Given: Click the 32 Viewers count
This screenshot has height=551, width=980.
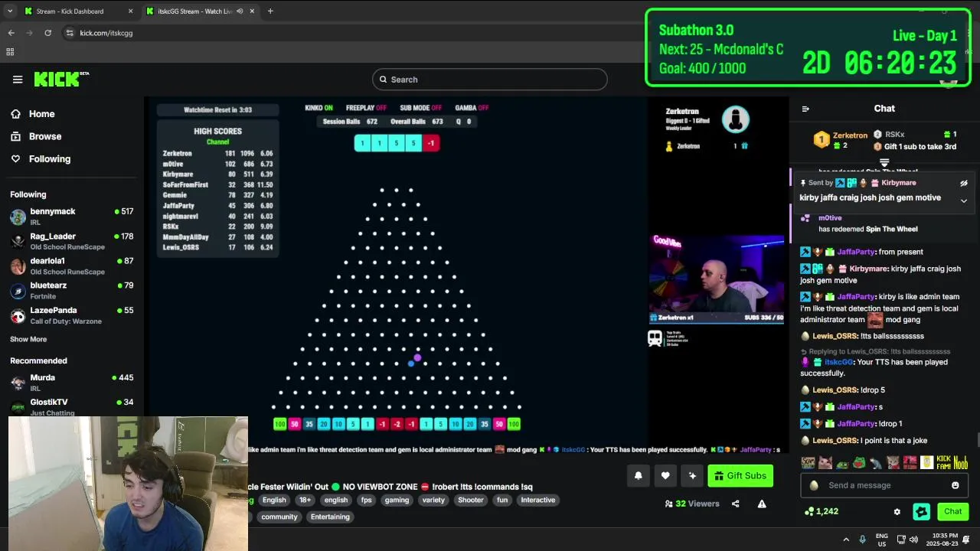Looking at the screenshot, I should point(692,504).
